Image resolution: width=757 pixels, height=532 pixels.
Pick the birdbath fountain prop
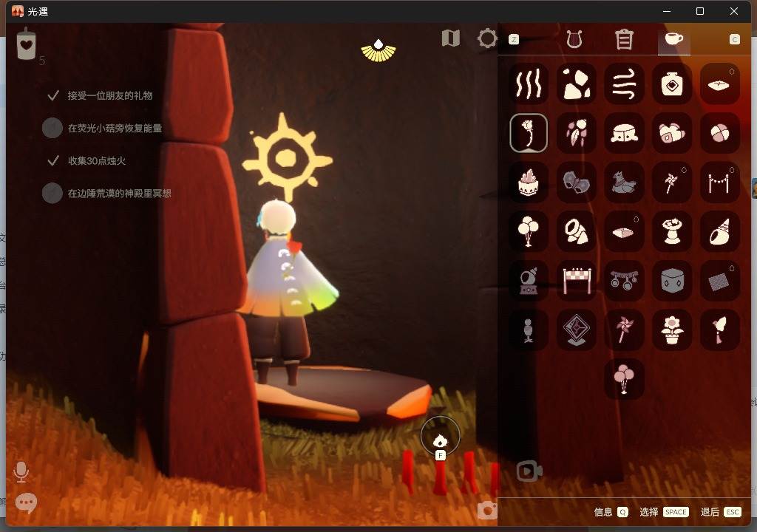click(x=671, y=232)
